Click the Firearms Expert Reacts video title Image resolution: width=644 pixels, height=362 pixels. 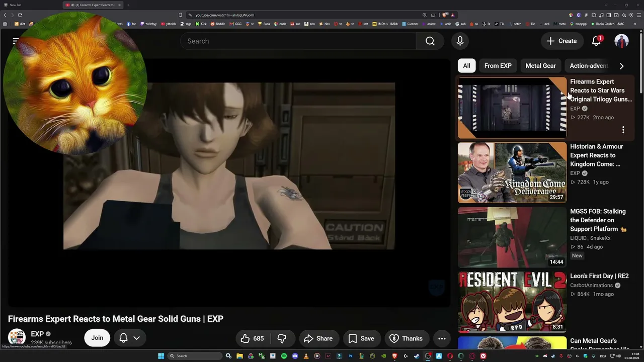point(116,319)
